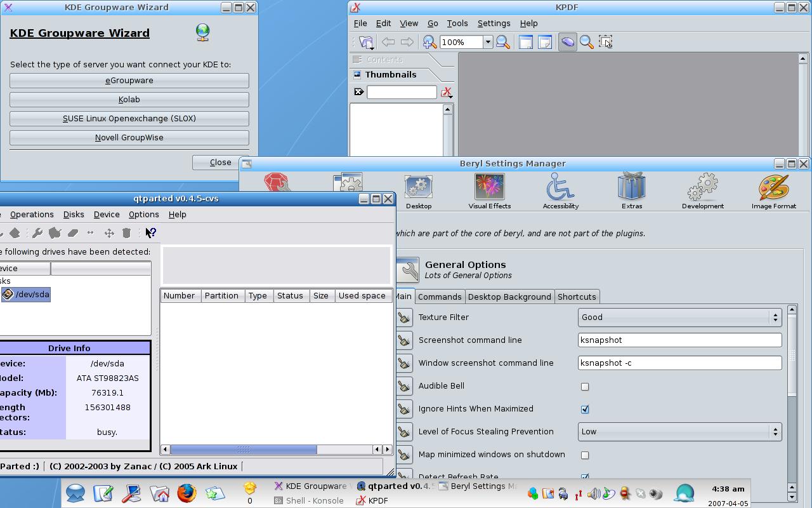Open the Image Format category in Beryl
812x508 pixels.
click(774, 192)
